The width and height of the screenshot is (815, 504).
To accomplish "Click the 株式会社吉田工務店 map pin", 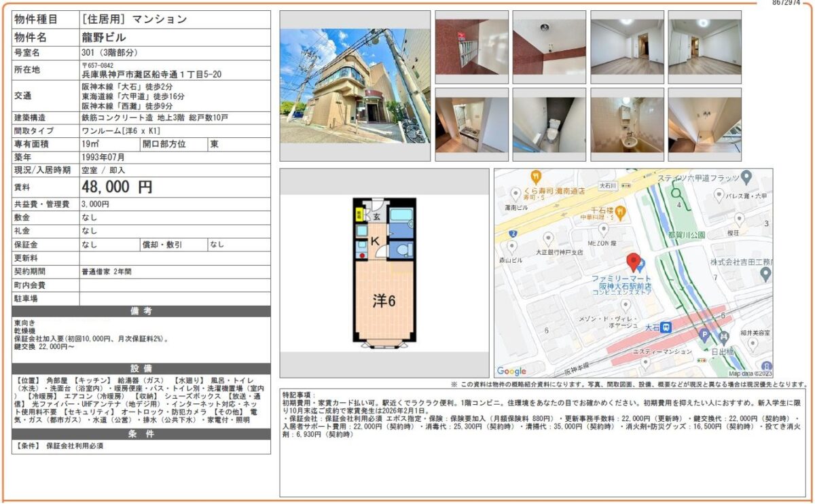I will pyautogui.click(x=765, y=274).
